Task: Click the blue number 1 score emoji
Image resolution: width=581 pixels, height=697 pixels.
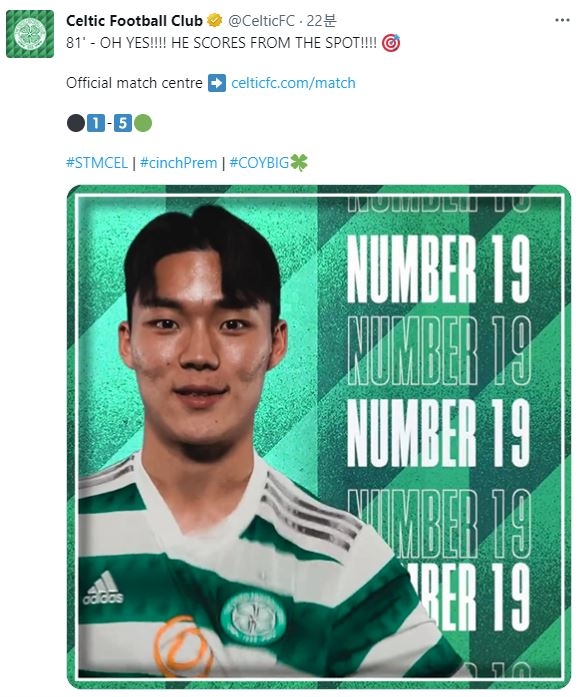Action: click(x=96, y=123)
